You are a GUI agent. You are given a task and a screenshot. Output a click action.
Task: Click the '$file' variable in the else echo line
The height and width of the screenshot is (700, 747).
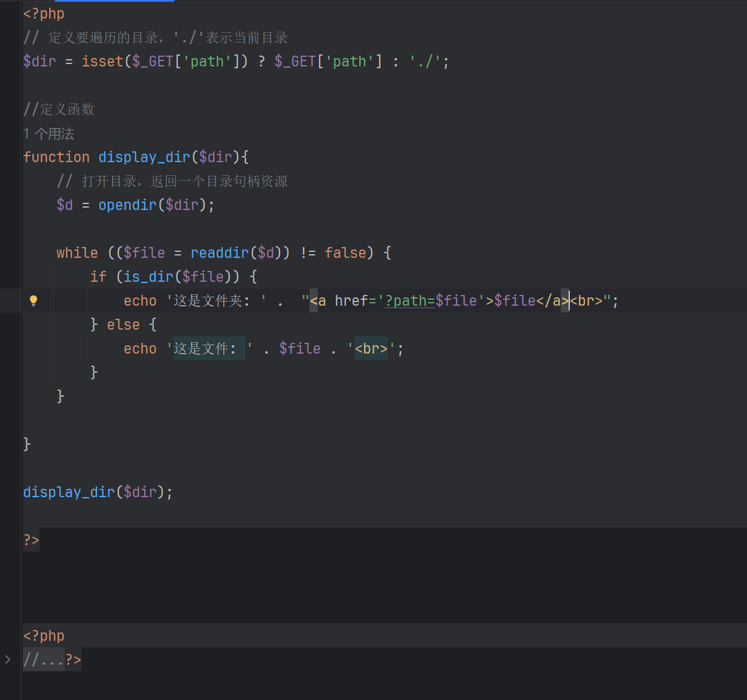tap(300, 348)
